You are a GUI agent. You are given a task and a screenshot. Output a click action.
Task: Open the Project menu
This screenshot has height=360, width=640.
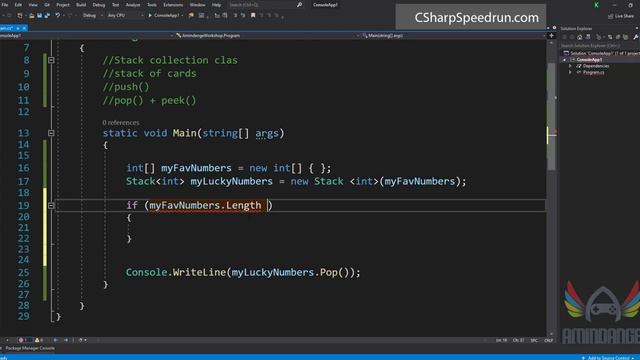[62, 5]
